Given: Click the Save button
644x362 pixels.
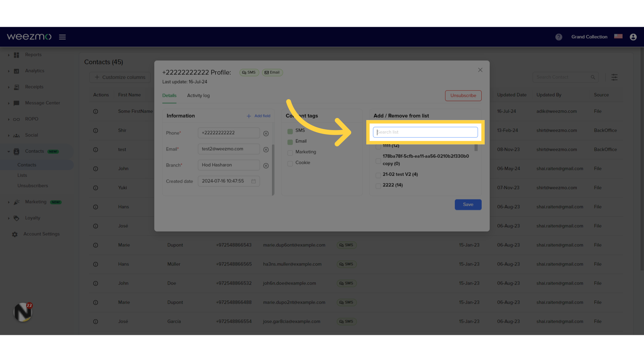Looking at the screenshot, I should coord(468,204).
